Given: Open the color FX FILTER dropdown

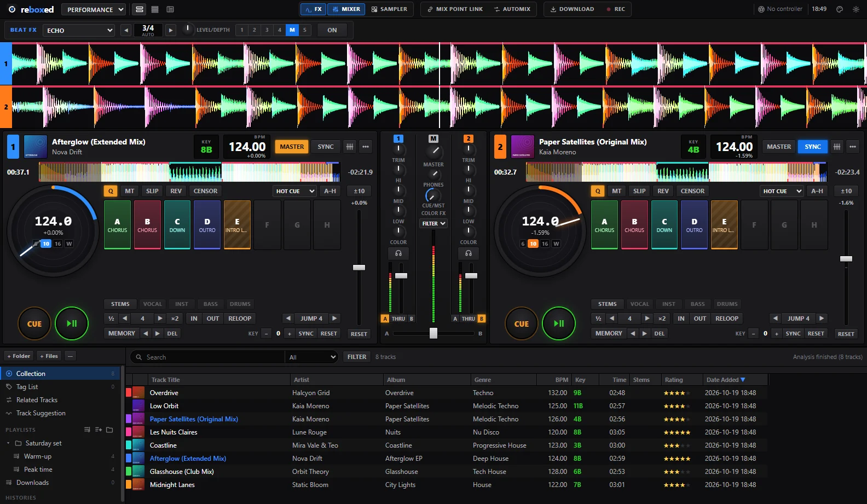Looking at the screenshot, I should pos(433,223).
